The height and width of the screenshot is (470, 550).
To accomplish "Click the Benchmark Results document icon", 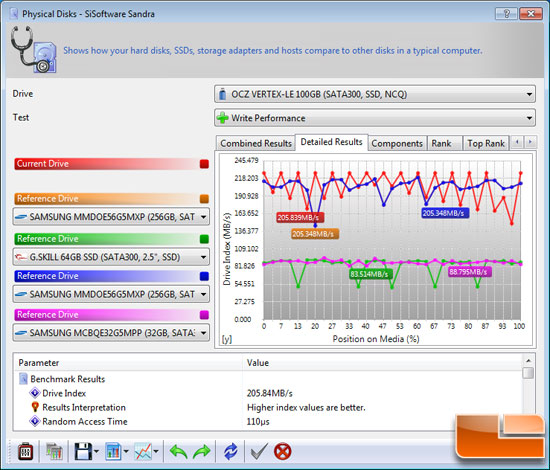I will [23, 379].
